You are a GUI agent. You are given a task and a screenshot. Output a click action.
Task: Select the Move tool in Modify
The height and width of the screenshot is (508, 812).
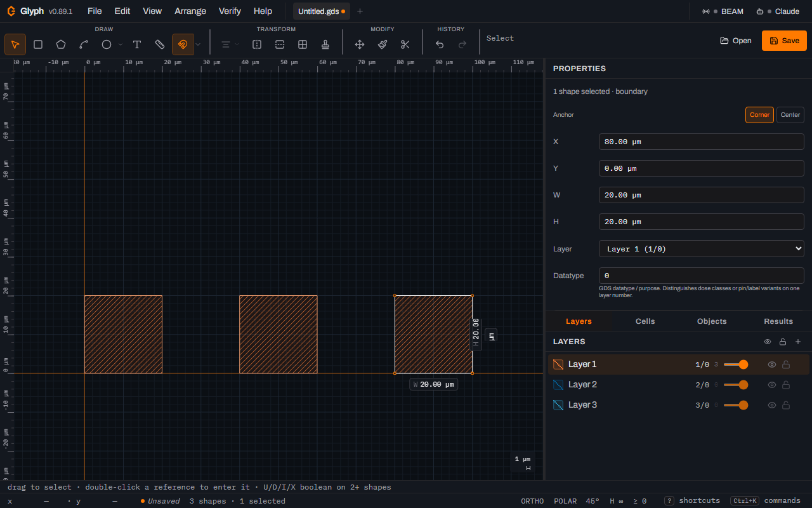click(360, 44)
